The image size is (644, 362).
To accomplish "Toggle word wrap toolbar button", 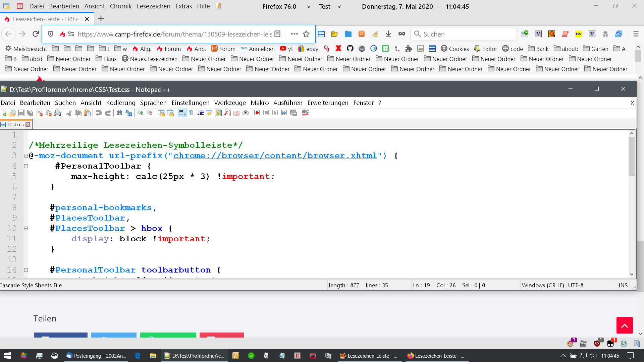I will tap(182, 113).
